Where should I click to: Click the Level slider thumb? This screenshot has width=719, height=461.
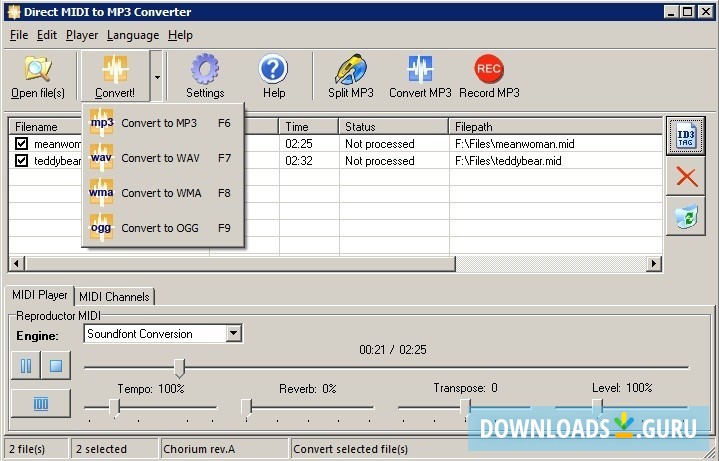[597, 407]
